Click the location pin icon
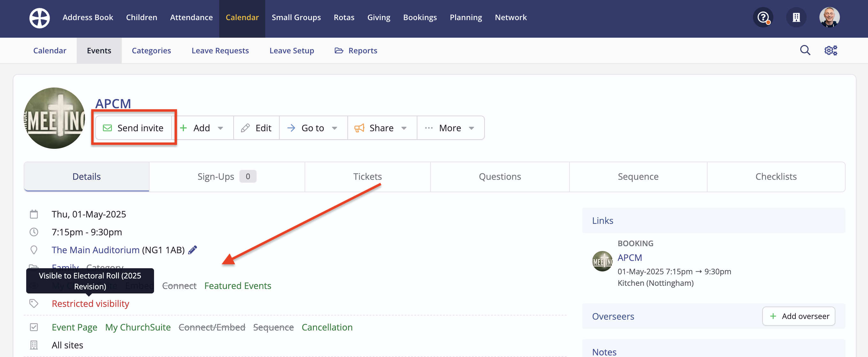Viewport: 868px width, 357px height. point(34,250)
